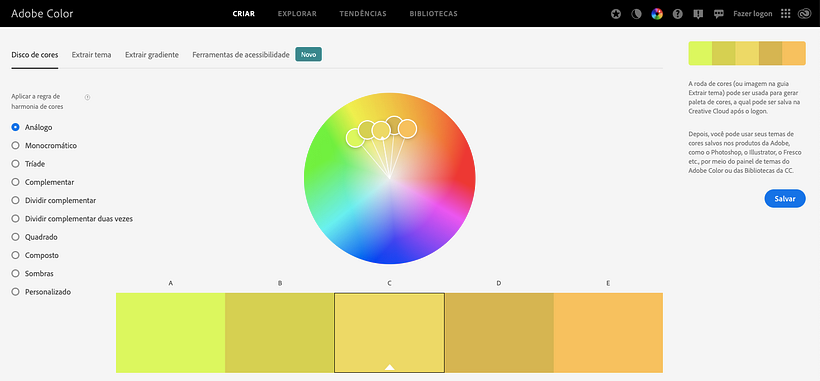
Task: Go to the EXPLORAR menu
Action: tap(297, 14)
